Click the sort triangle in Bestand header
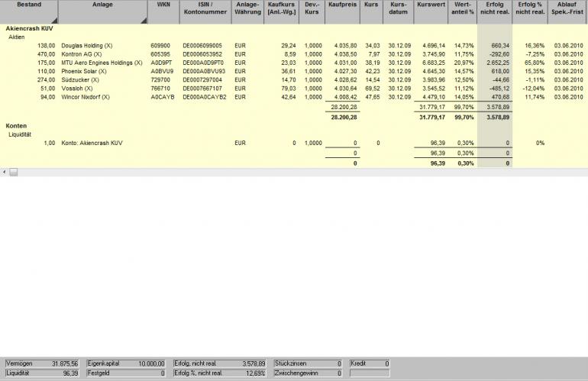Image resolution: width=588 pixels, height=381 pixels. 55,21
